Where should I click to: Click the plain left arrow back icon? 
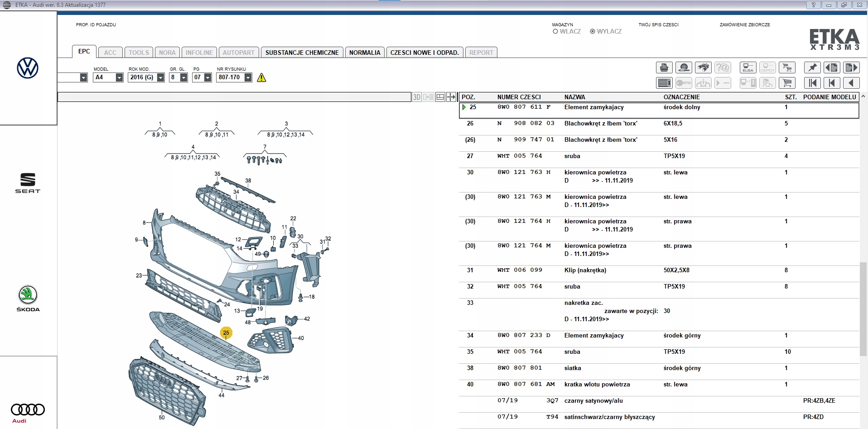(851, 83)
